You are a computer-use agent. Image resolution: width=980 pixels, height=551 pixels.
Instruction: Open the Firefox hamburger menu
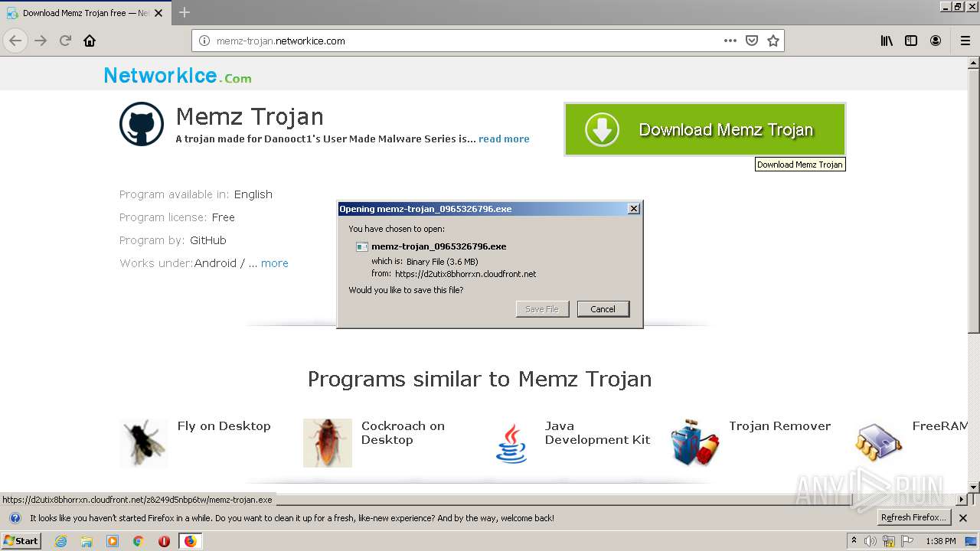coord(965,41)
